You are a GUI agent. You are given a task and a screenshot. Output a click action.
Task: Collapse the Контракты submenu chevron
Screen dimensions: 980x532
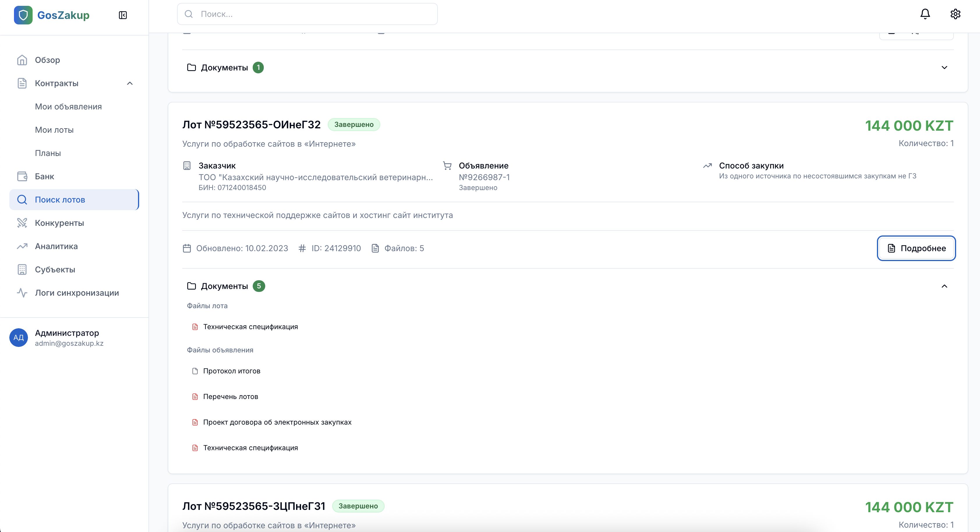tap(130, 83)
